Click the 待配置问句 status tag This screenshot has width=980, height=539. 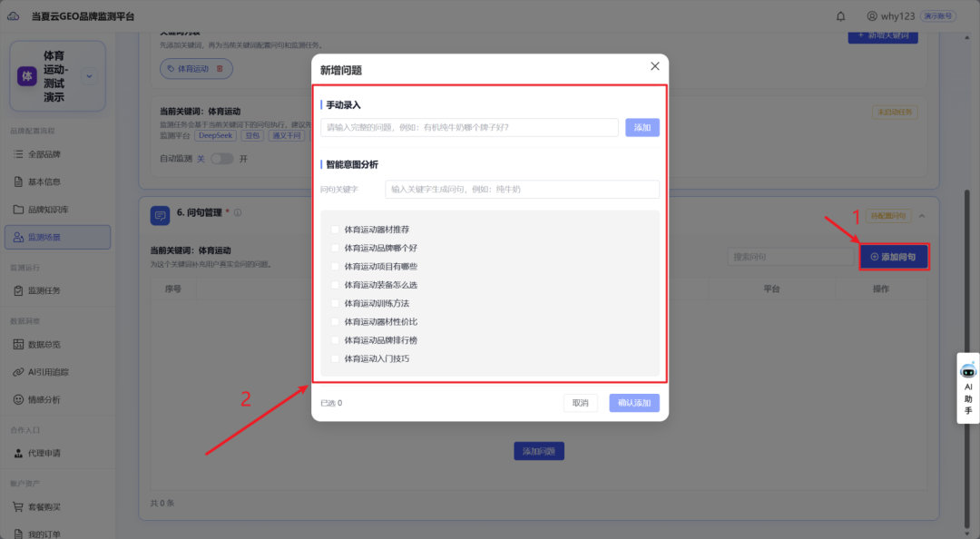pyautogui.click(x=888, y=216)
